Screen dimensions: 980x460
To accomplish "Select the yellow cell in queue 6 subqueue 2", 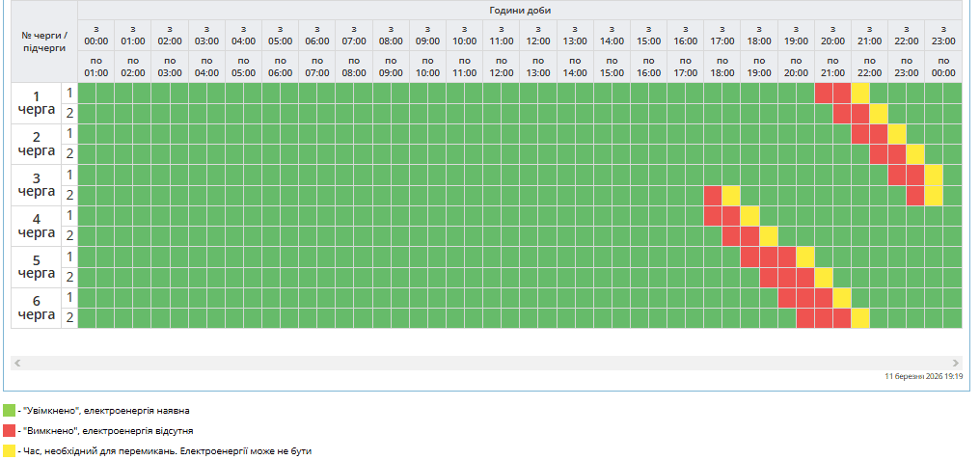I will pyautogui.click(x=860, y=317).
